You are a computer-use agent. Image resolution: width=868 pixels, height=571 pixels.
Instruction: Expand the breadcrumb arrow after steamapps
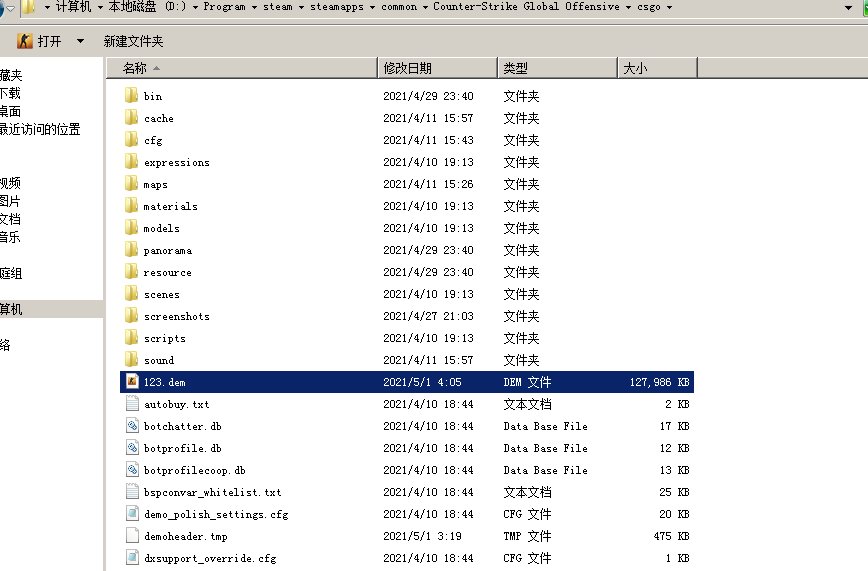click(x=372, y=7)
